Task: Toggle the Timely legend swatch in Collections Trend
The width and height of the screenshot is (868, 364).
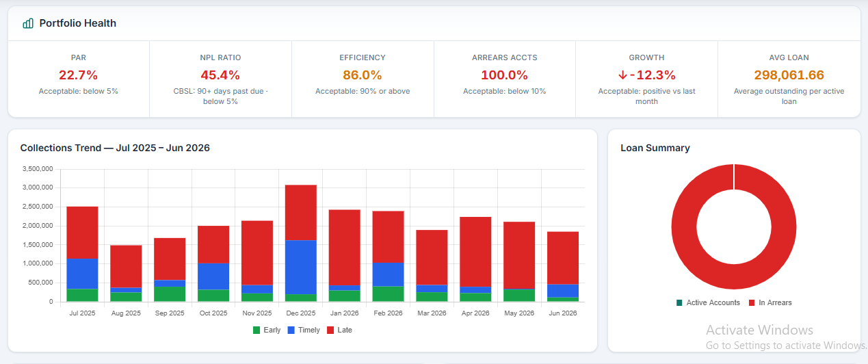Action: pos(291,330)
